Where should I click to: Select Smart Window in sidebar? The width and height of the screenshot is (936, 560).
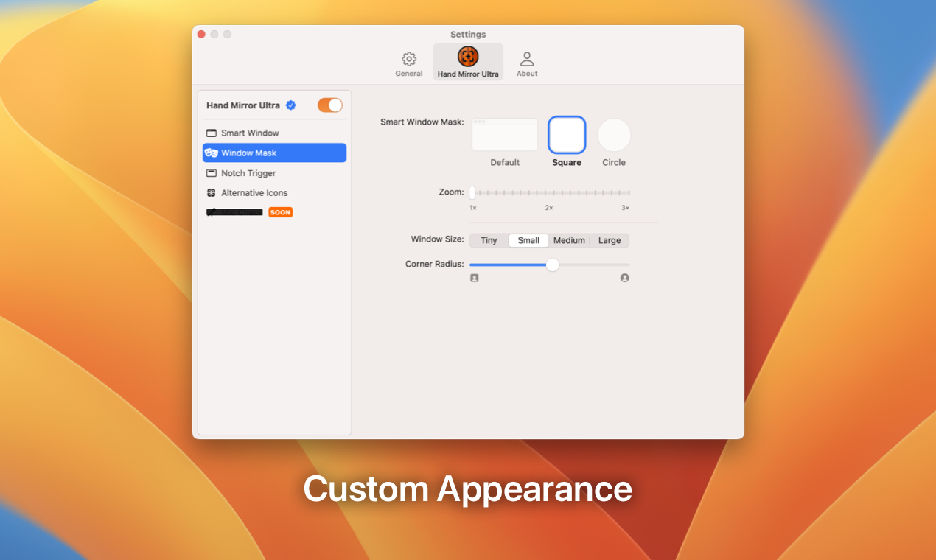(x=274, y=133)
